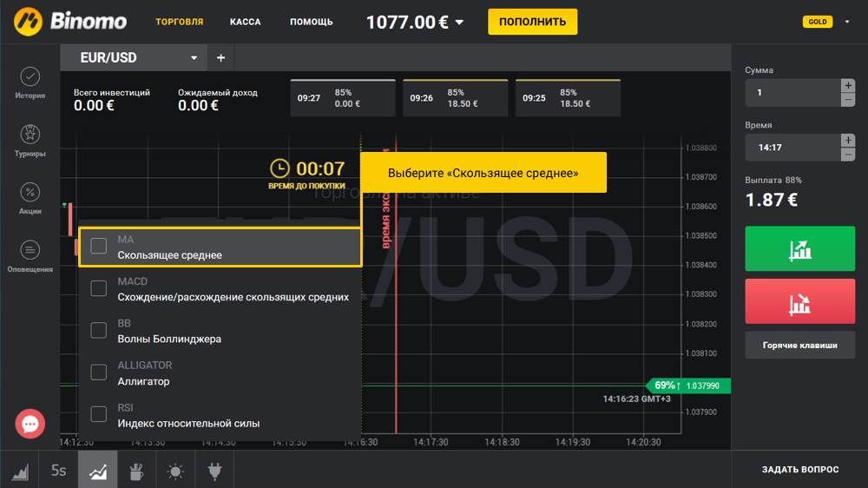Open the red support chat bubble
Screen dimensions: 868x488
coord(30,424)
